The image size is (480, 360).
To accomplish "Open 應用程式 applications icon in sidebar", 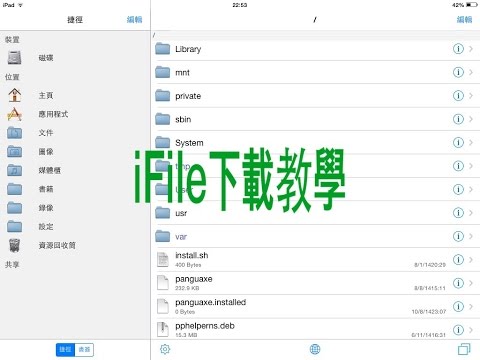I will coord(14,114).
